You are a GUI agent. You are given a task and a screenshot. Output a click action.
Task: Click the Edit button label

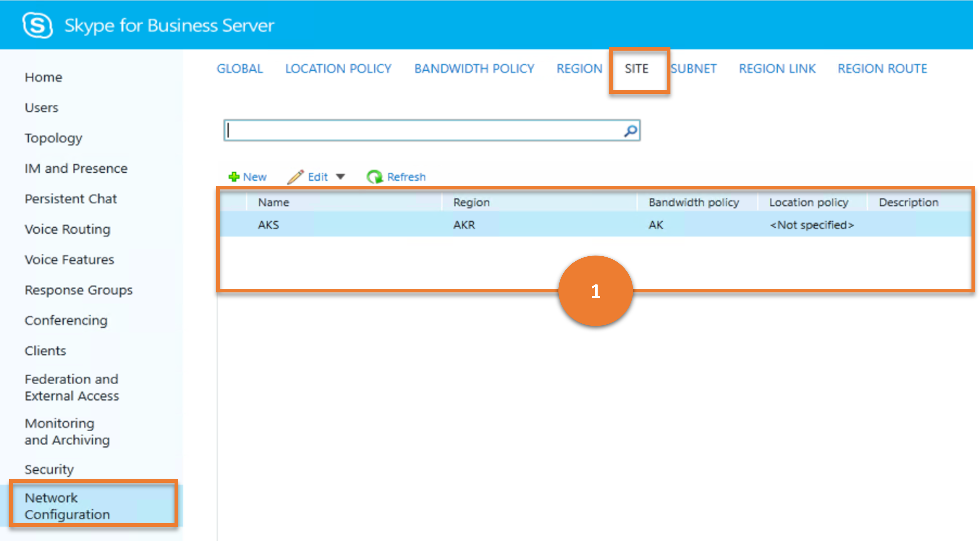tap(318, 177)
